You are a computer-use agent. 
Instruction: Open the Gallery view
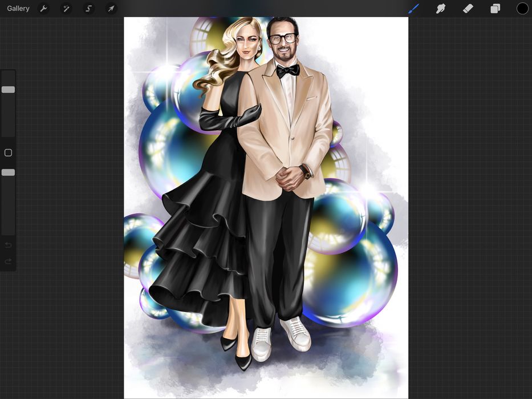point(18,9)
